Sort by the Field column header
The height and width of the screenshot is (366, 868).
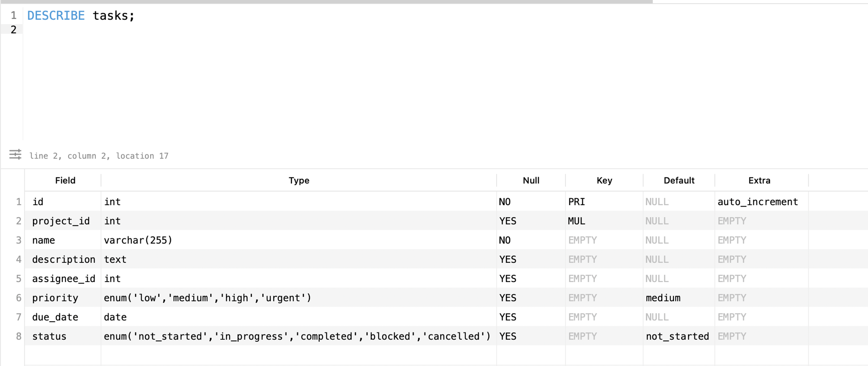pyautogui.click(x=65, y=180)
